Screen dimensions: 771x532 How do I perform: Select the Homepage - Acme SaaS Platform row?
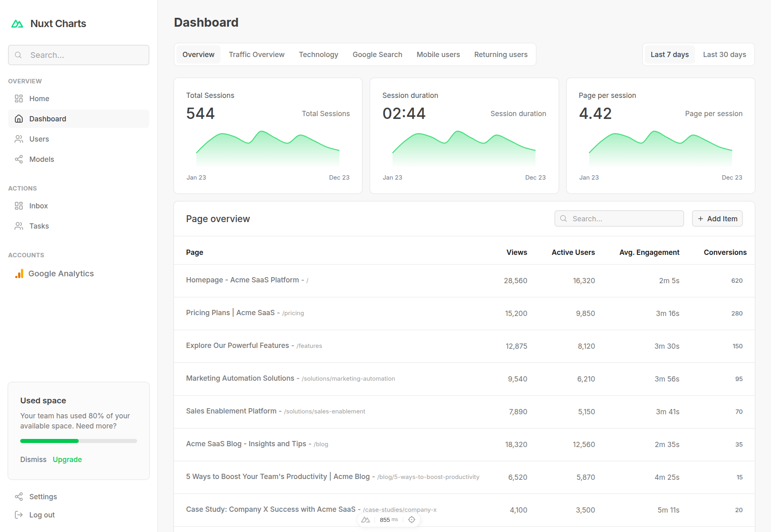[464, 281]
